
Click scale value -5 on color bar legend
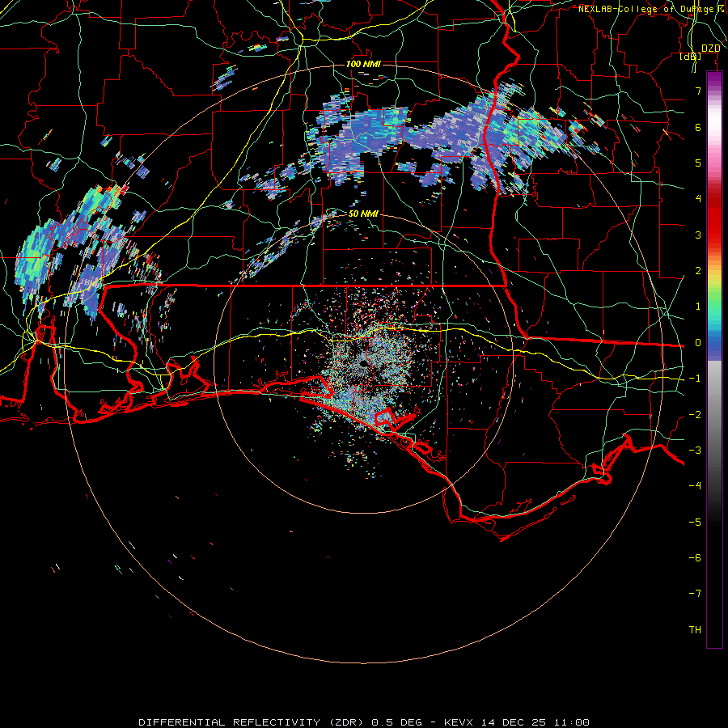click(695, 523)
